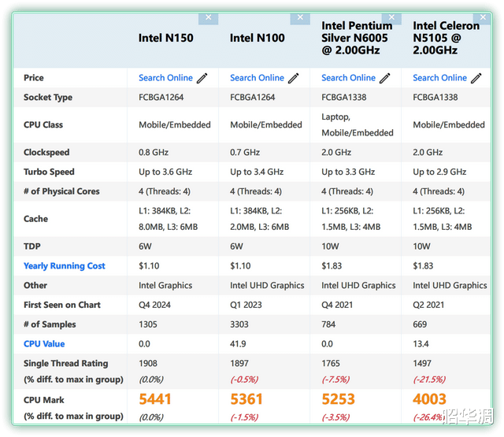Select the Intel Celeron N5105 header
This screenshot has height=437, width=504.
(x=446, y=38)
